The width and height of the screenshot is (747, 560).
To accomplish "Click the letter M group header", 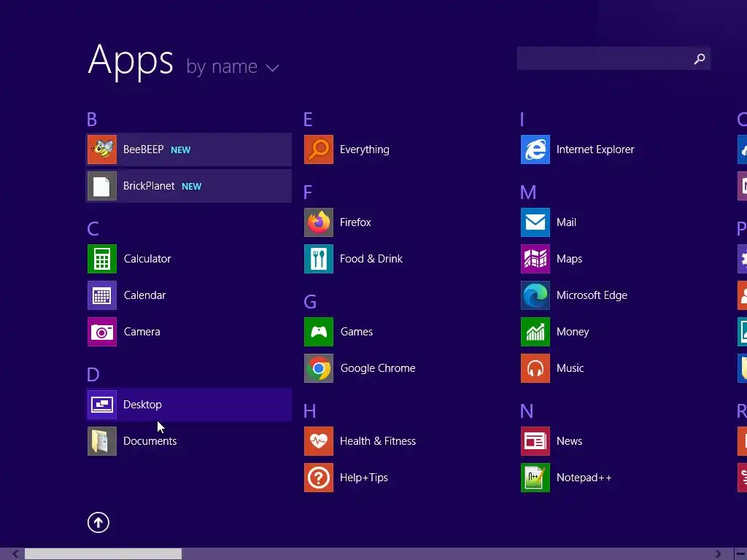I will pos(528,192).
